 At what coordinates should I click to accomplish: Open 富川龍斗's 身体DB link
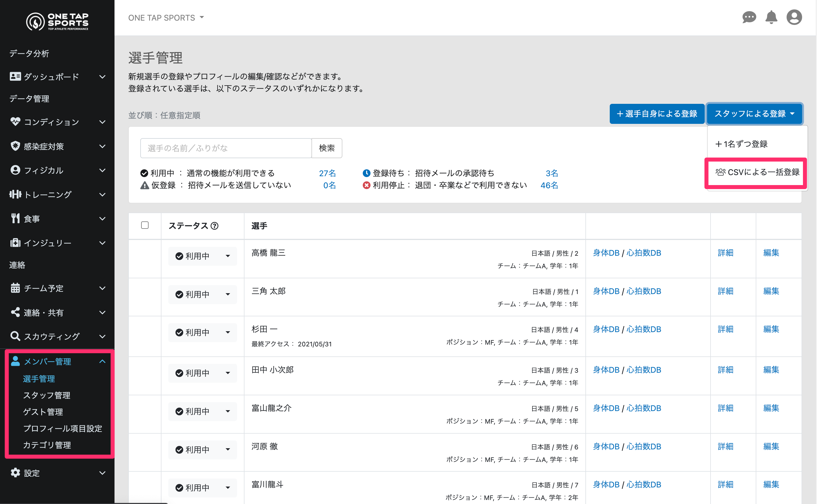point(606,485)
